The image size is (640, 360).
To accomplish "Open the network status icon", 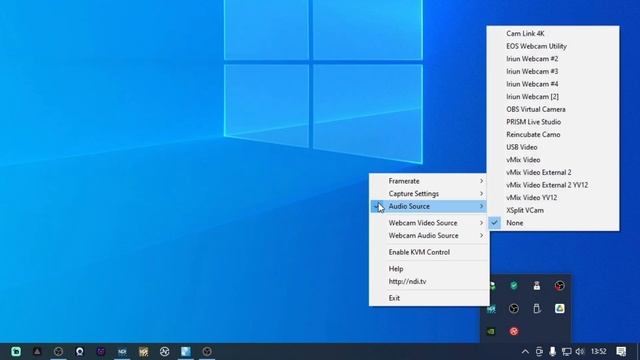I will coord(567,351).
